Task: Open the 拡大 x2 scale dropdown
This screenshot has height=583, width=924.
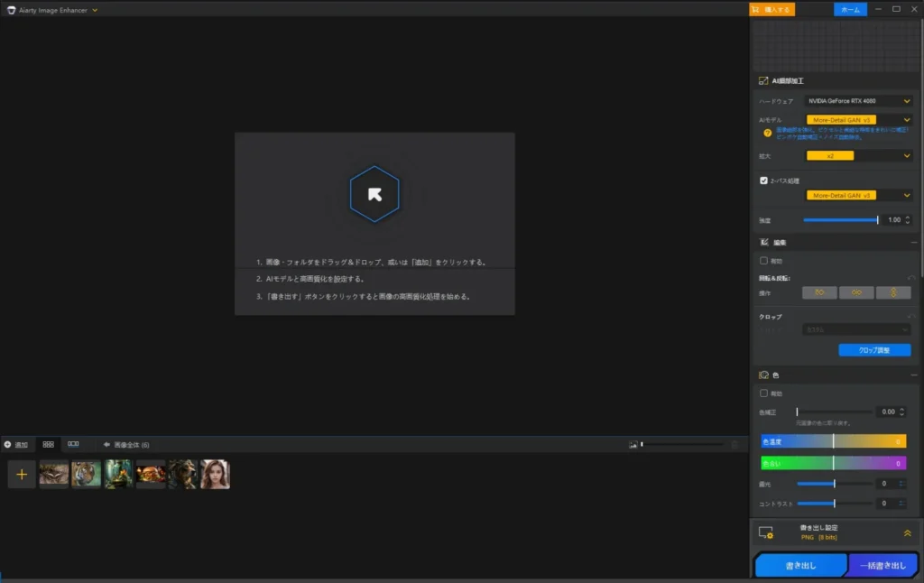Action: (x=859, y=155)
